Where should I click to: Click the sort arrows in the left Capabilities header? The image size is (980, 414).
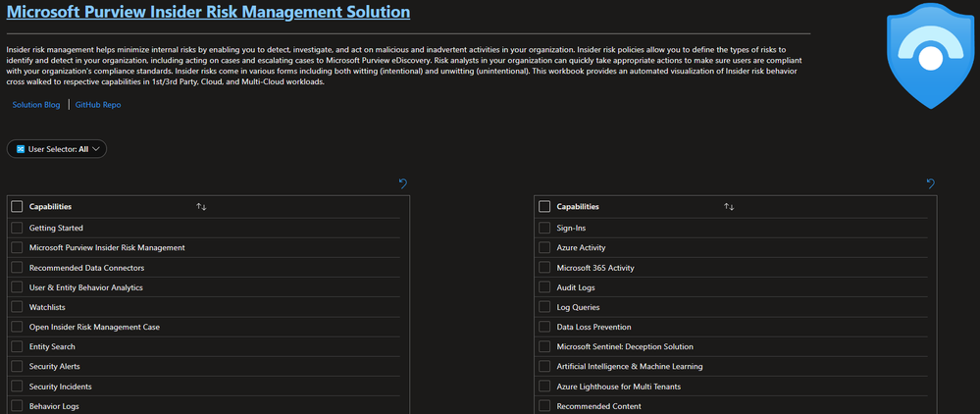(201, 206)
